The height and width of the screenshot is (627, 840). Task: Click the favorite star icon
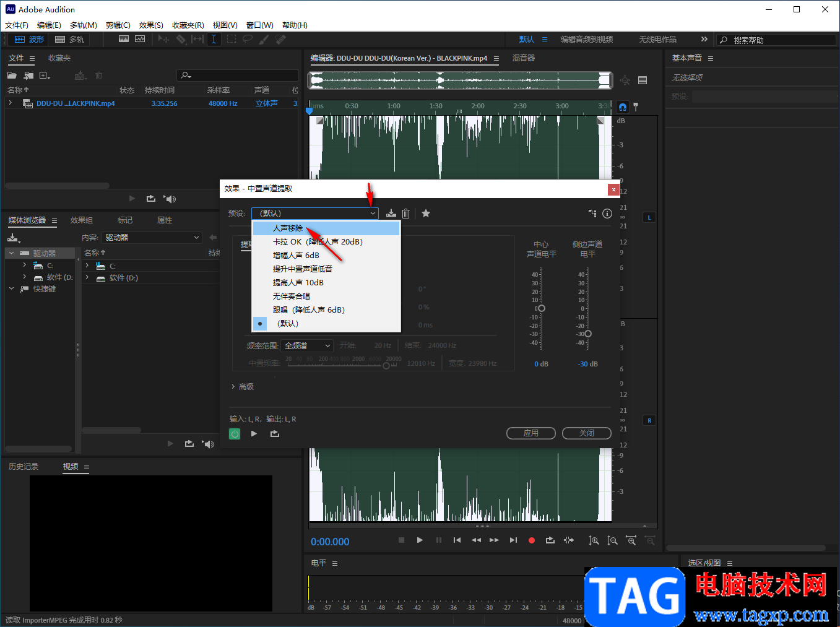426,214
